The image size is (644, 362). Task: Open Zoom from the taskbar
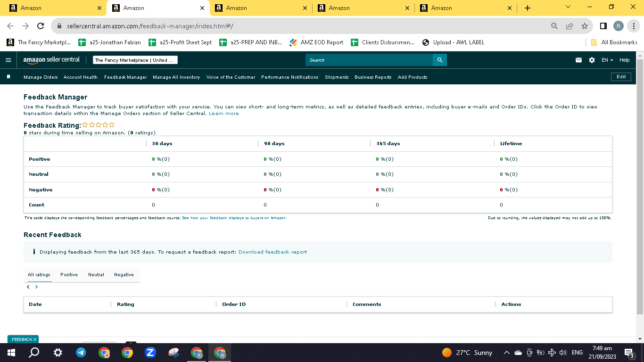point(150,353)
